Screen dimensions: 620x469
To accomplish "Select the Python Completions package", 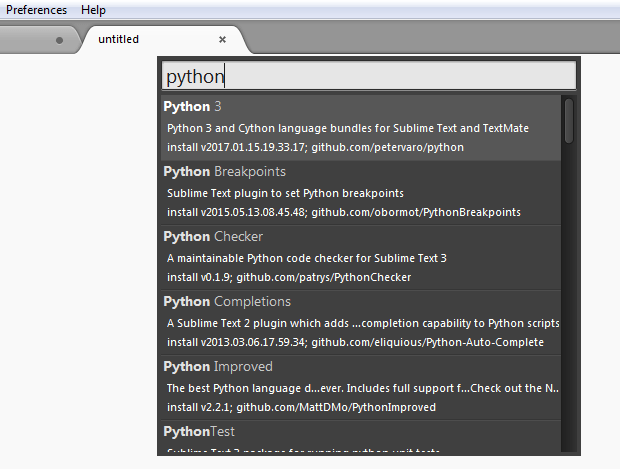I will 360,321.
